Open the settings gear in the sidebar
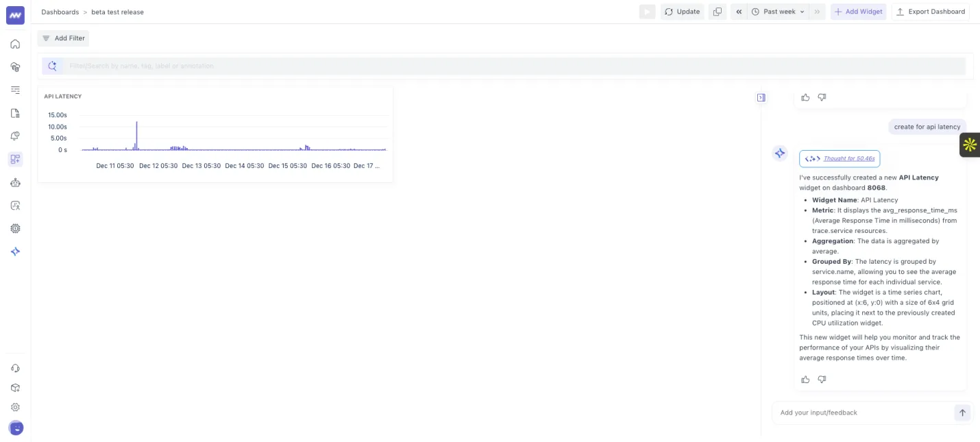Image resolution: width=980 pixels, height=442 pixels. click(15, 407)
